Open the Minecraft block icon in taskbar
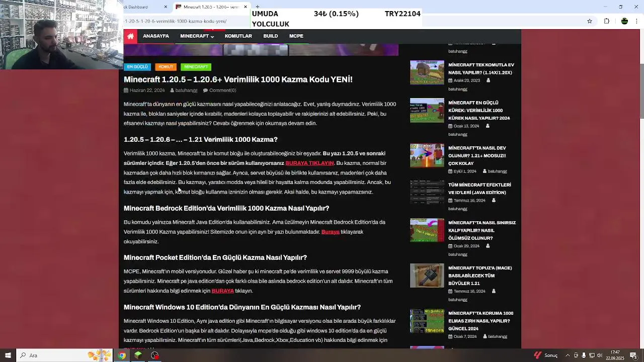The image size is (644, 362). point(138,355)
